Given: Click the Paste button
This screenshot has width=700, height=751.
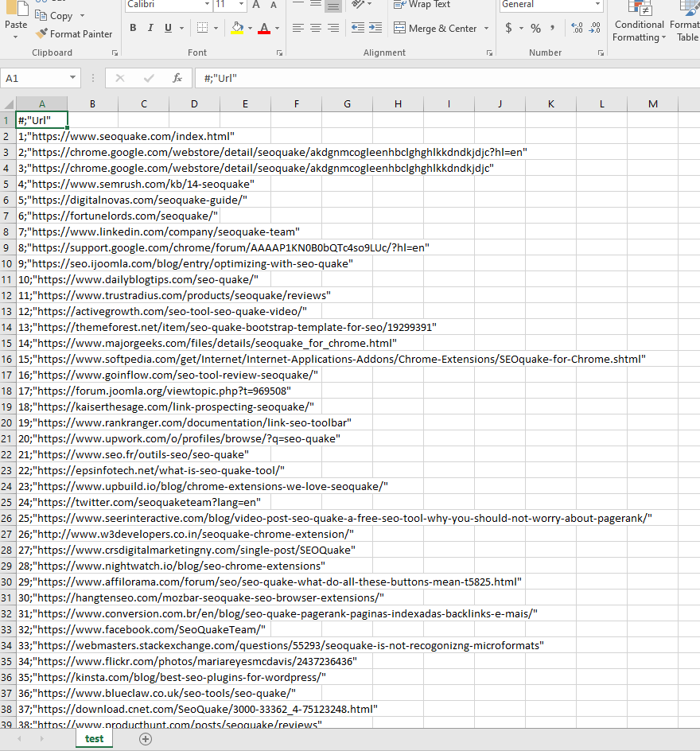Looking at the screenshot, I should tap(16, 20).
